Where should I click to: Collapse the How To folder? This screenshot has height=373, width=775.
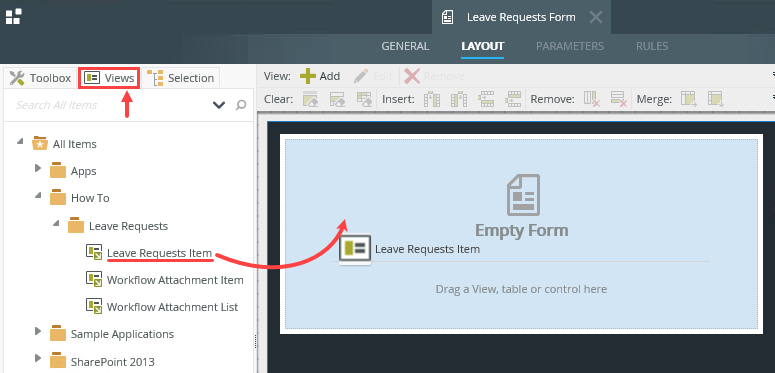pos(38,196)
